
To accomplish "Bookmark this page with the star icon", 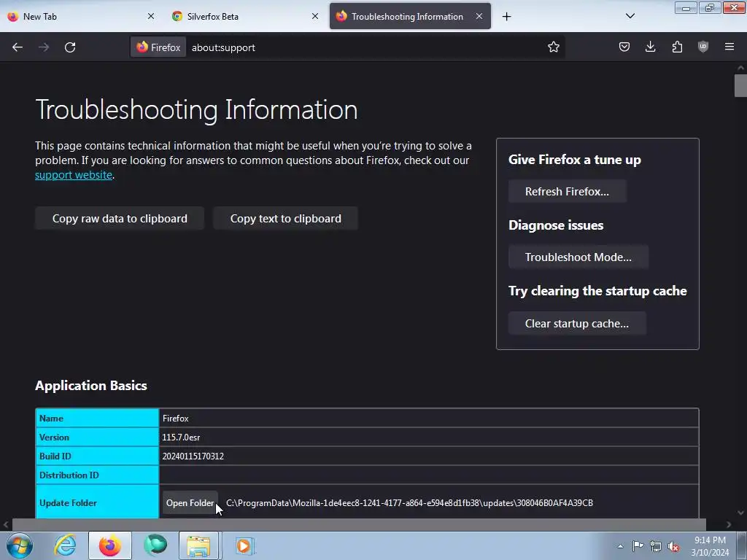I will click(553, 47).
